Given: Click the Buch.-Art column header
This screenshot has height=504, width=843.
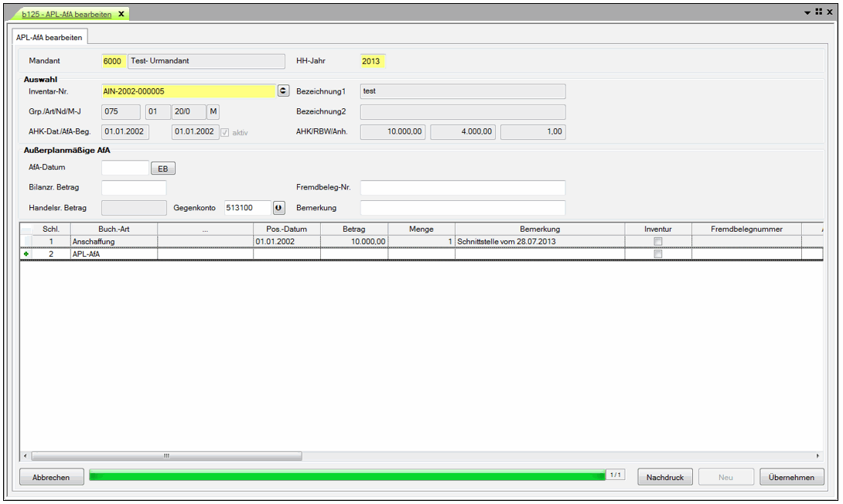Looking at the screenshot, I should 114,229.
